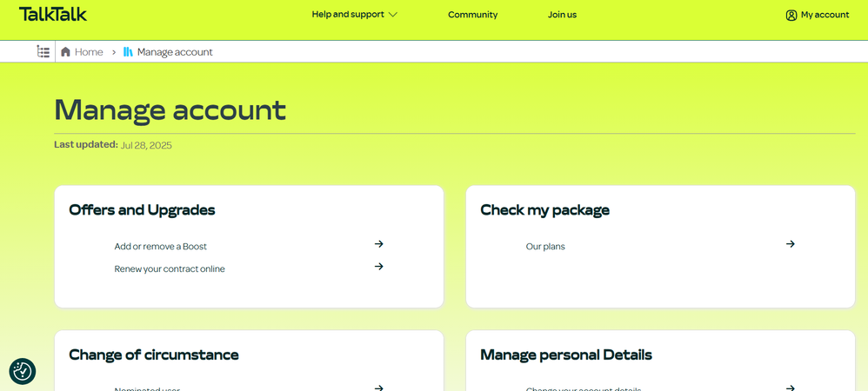
Task: Click the Offers and Upgrades heading
Action: [142, 210]
